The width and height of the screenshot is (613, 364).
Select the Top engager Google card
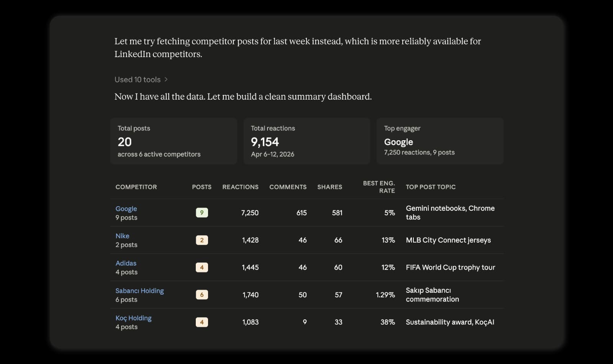[x=440, y=141]
